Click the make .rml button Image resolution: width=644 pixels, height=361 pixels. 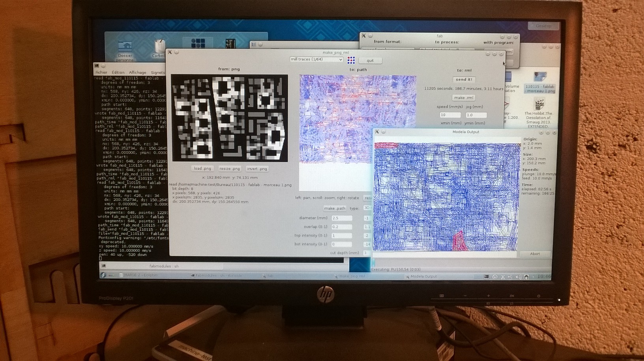click(x=463, y=98)
